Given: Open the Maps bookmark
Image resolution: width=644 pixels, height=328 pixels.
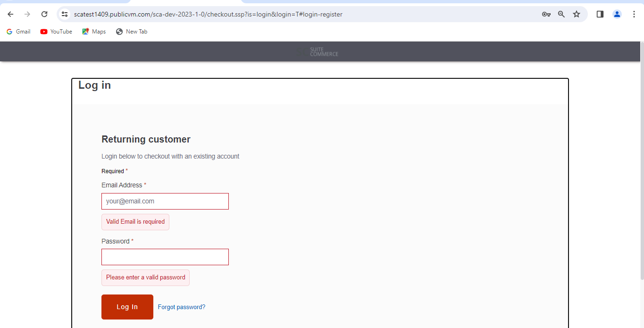Looking at the screenshot, I should [94, 32].
